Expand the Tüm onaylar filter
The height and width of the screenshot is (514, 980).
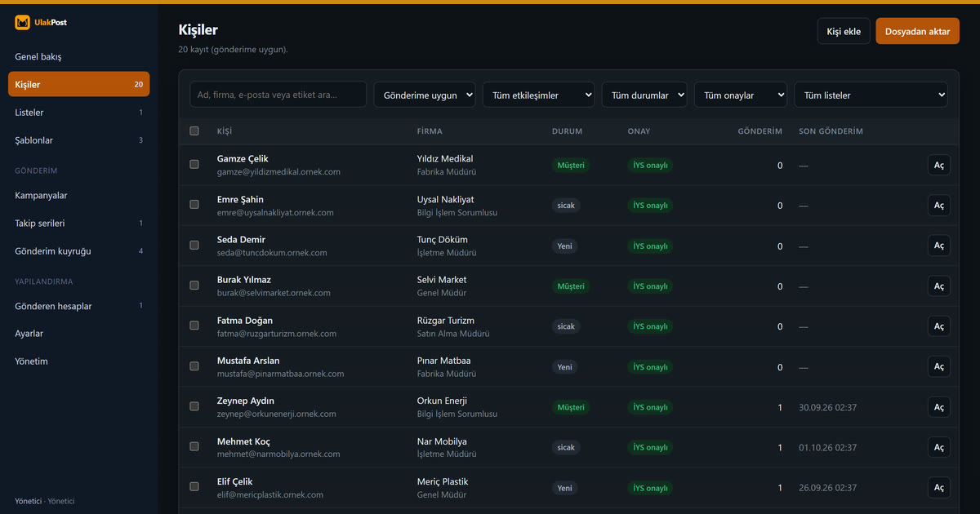click(x=741, y=95)
